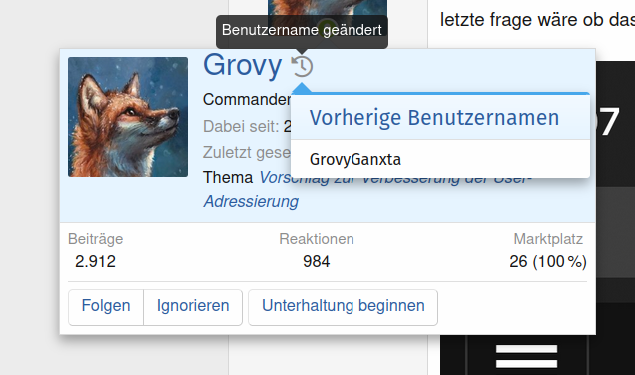Viewport: 635px width, 375px height.
Task: Click the Thema label
Action: tap(228, 177)
